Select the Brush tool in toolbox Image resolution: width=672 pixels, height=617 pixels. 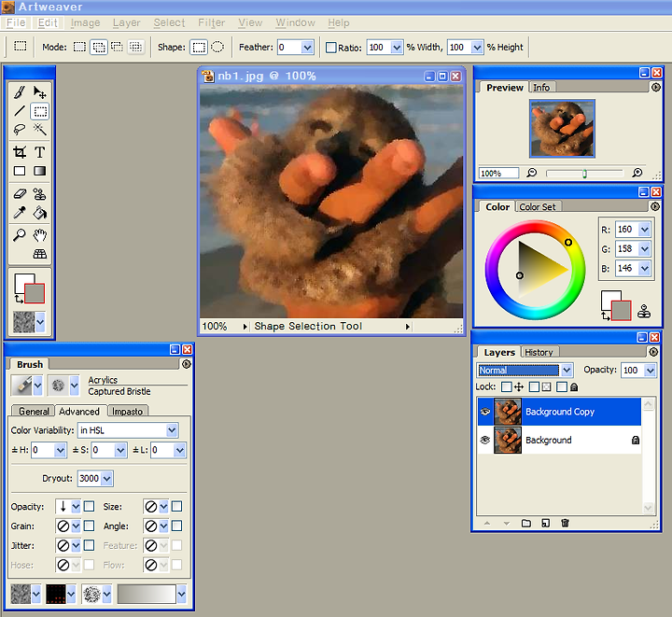[x=20, y=92]
